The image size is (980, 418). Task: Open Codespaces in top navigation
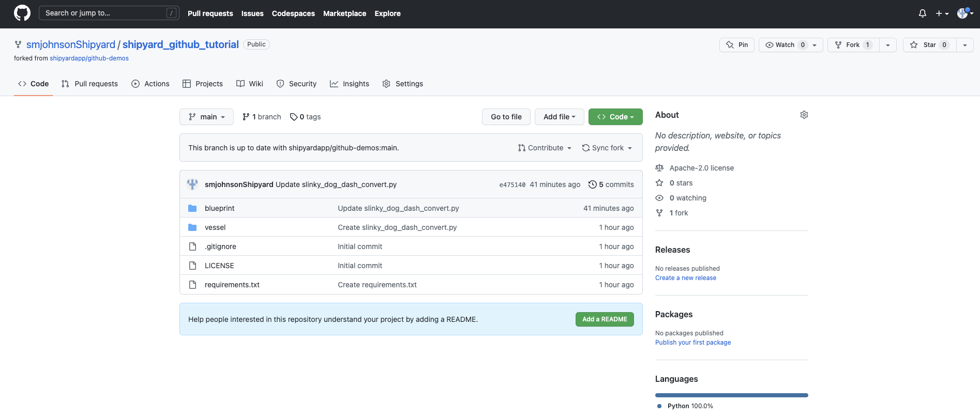tap(293, 13)
